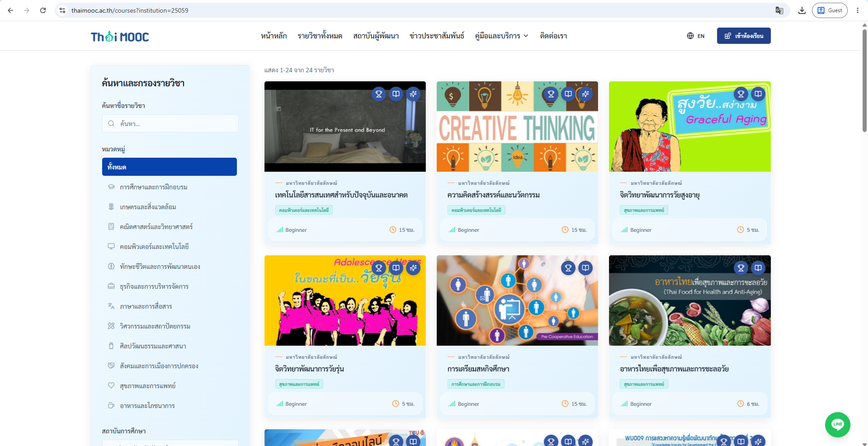Click trophy badge on Thai Food course card
This screenshot has width=868, height=446.
point(741,268)
